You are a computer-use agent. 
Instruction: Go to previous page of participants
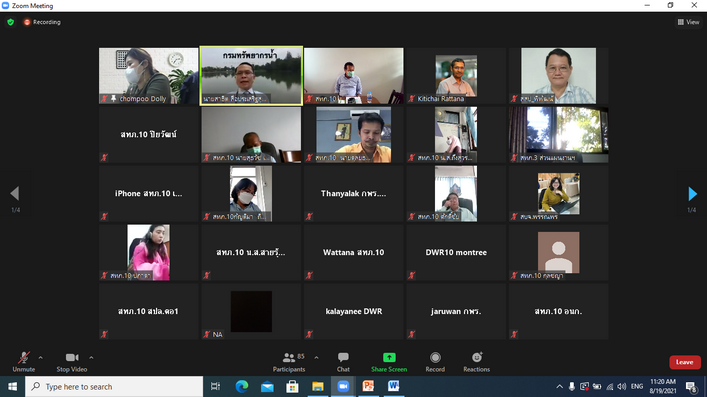pos(14,194)
